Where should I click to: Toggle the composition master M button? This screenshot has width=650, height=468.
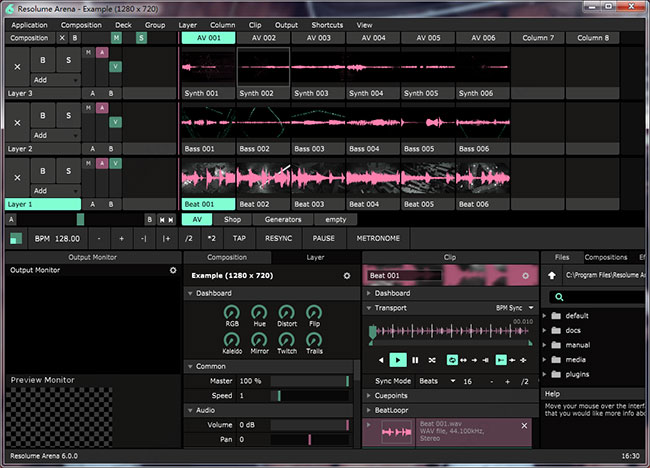[x=116, y=38]
